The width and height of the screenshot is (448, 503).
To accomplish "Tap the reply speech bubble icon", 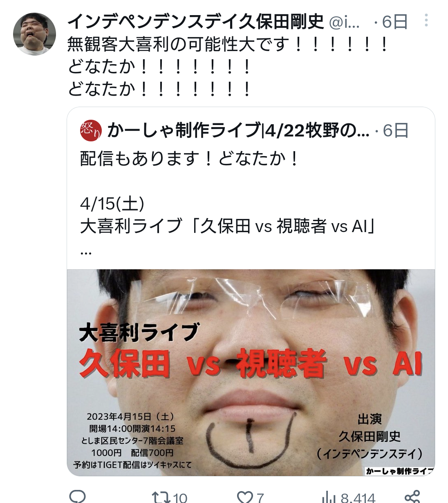I will [x=77, y=496].
